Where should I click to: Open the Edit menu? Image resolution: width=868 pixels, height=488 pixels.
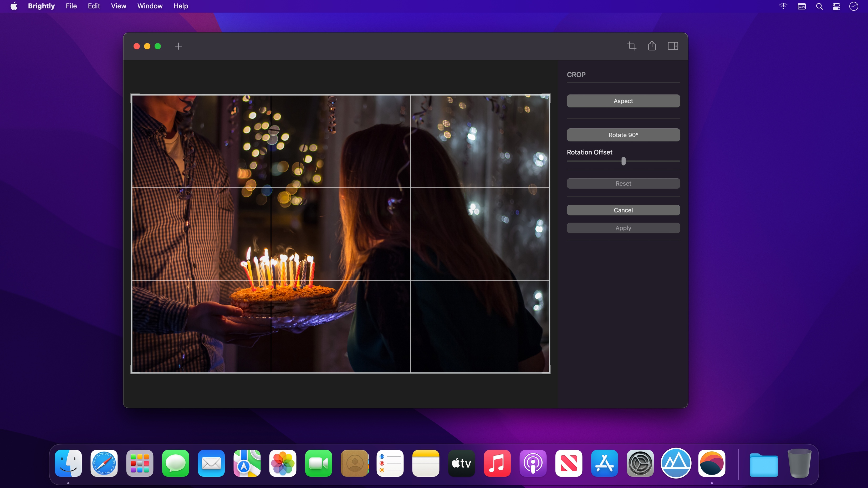tap(94, 6)
